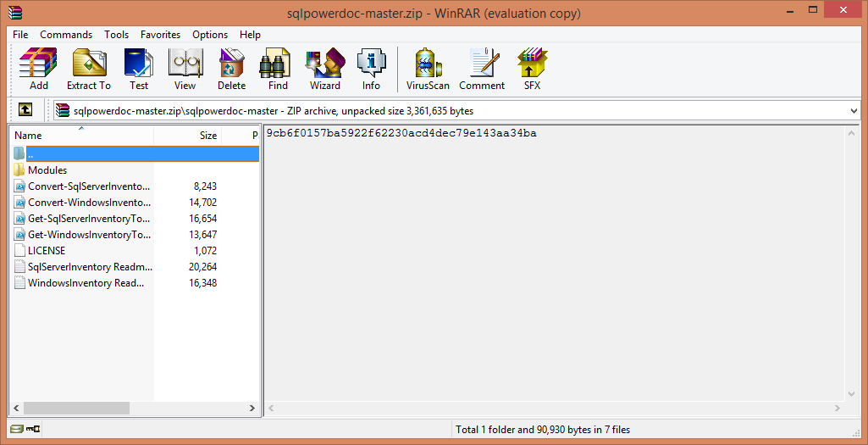Minimize the WinRAR window

pyautogui.click(x=788, y=10)
